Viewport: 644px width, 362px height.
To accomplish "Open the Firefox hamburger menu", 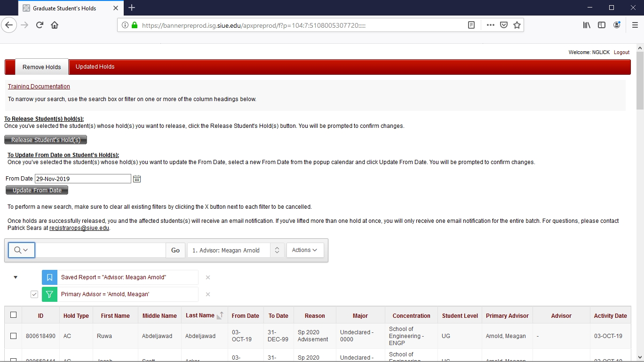I will 635,25.
